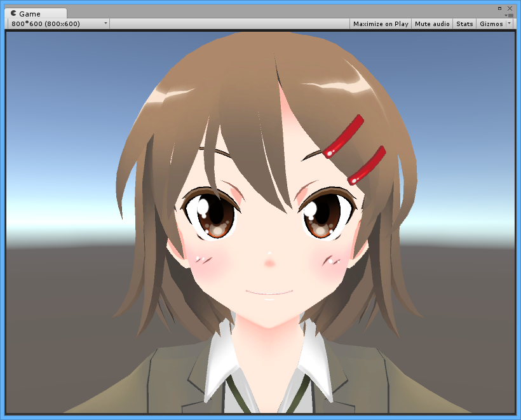Viewport: 521px width, 420px height.
Task: Toggle the Gizmos button
Action: click(x=491, y=24)
